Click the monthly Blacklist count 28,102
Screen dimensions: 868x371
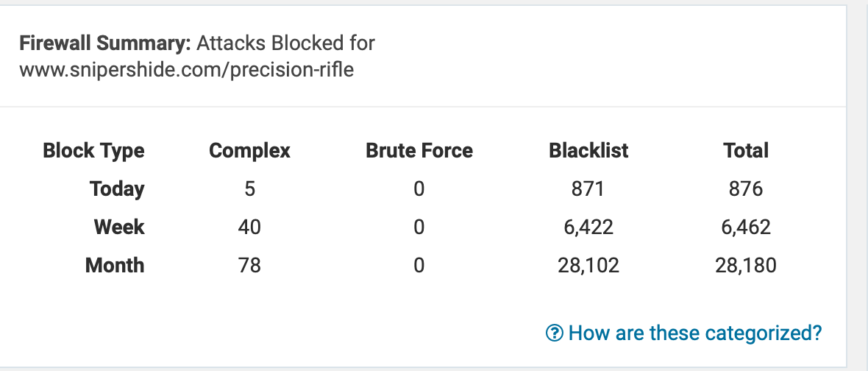pyautogui.click(x=588, y=265)
